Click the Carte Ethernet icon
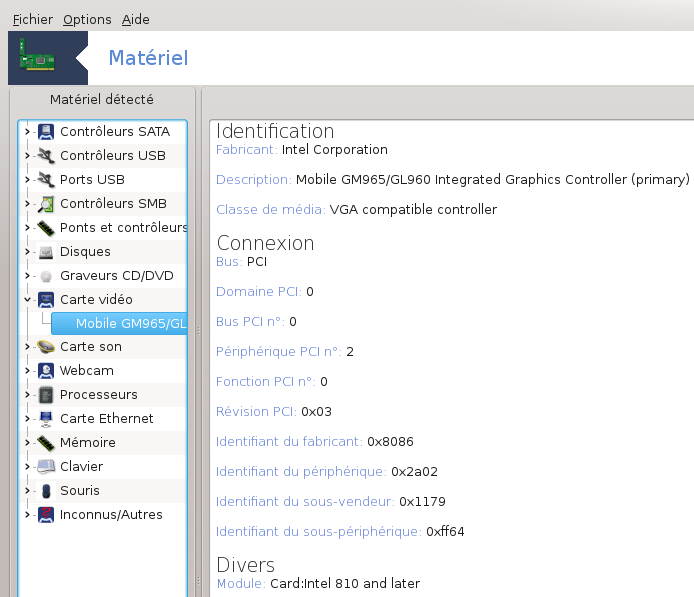The width and height of the screenshot is (694, 597). click(46, 419)
